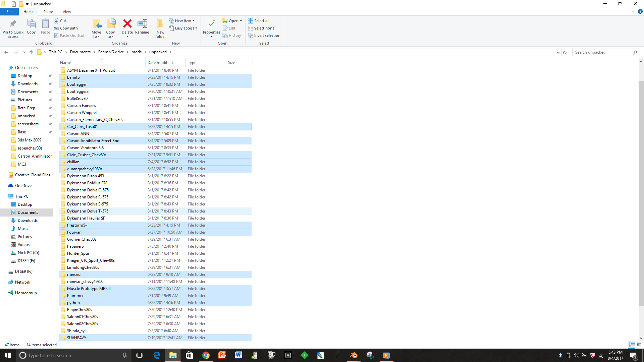The image size is (644, 362).
Task: Click Select none in ribbon
Action: (261, 28)
